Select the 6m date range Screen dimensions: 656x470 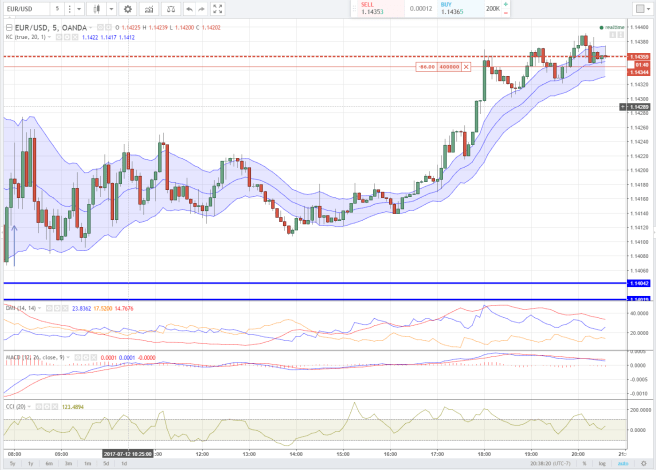tap(49, 464)
